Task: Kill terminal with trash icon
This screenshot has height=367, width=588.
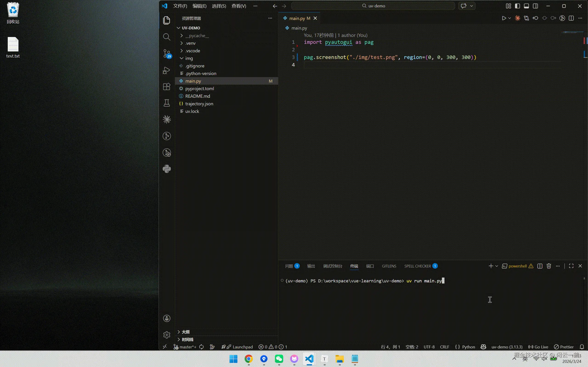Action: tap(549, 266)
